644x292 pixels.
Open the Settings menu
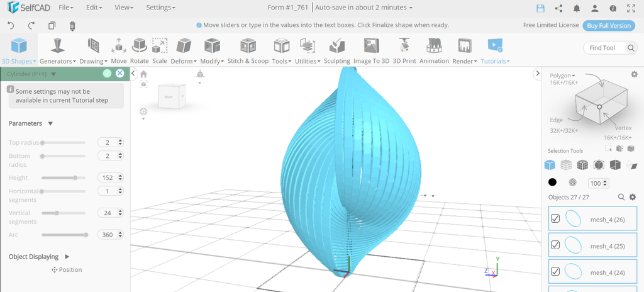pyautogui.click(x=160, y=8)
